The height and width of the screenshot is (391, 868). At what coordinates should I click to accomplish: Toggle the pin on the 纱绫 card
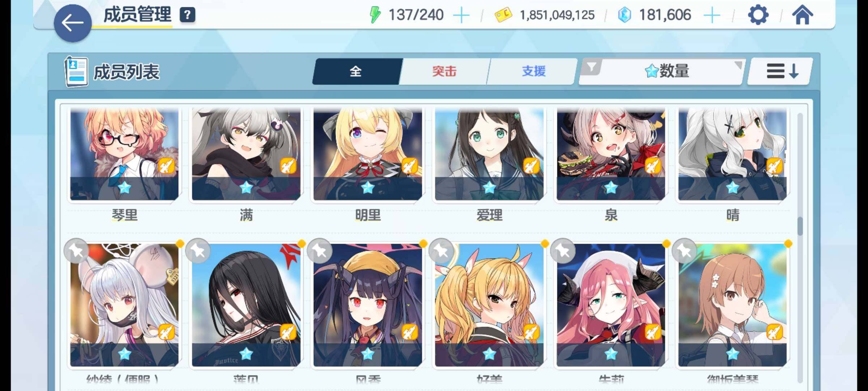coord(76,251)
